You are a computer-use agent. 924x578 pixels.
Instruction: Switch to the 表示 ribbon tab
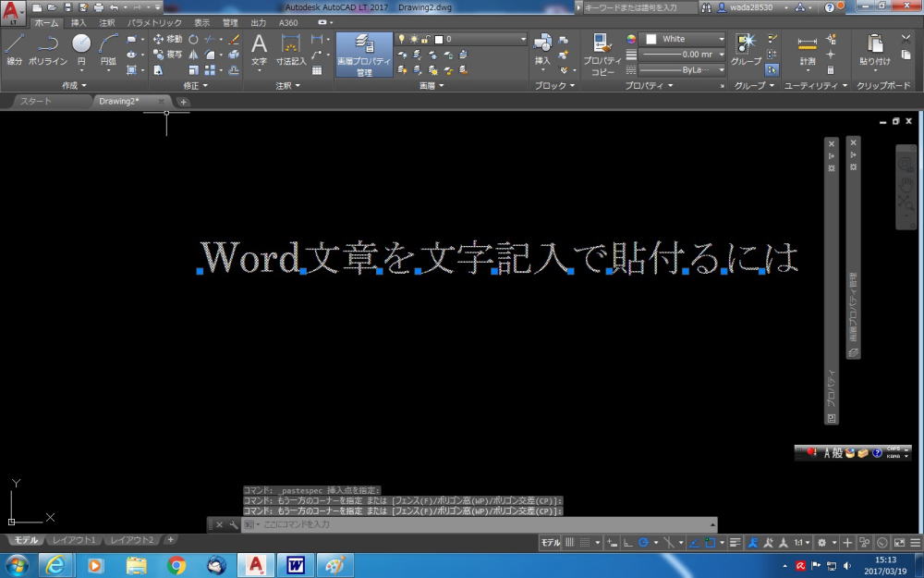202,22
